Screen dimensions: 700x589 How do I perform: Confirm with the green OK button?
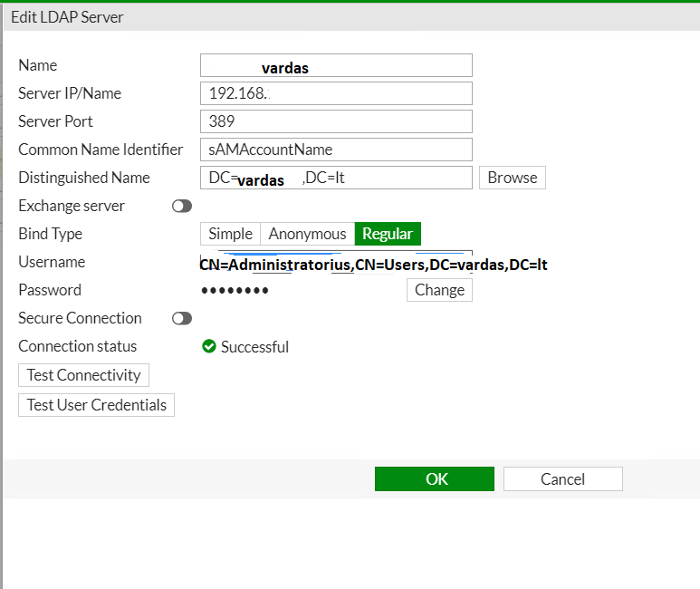tap(435, 479)
